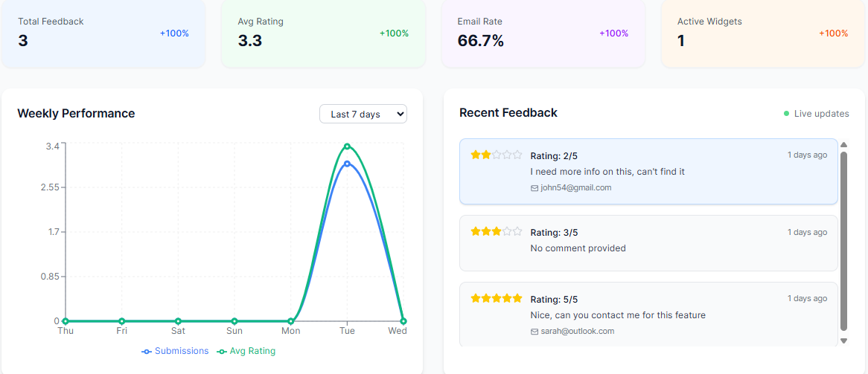Select the Active Widgets stat card
This screenshot has width=868, height=374.
tap(762, 33)
